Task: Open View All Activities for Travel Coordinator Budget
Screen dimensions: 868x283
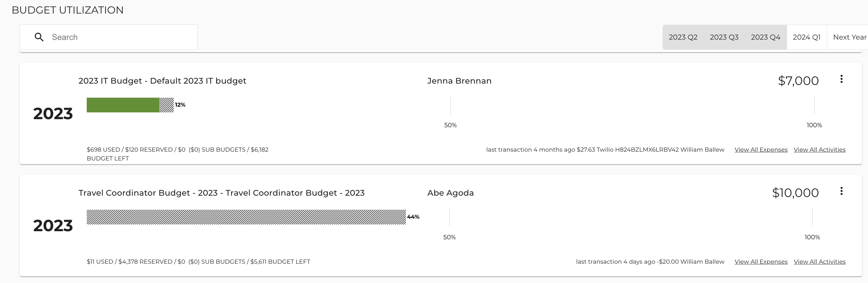Action: click(x=820, y=261)
